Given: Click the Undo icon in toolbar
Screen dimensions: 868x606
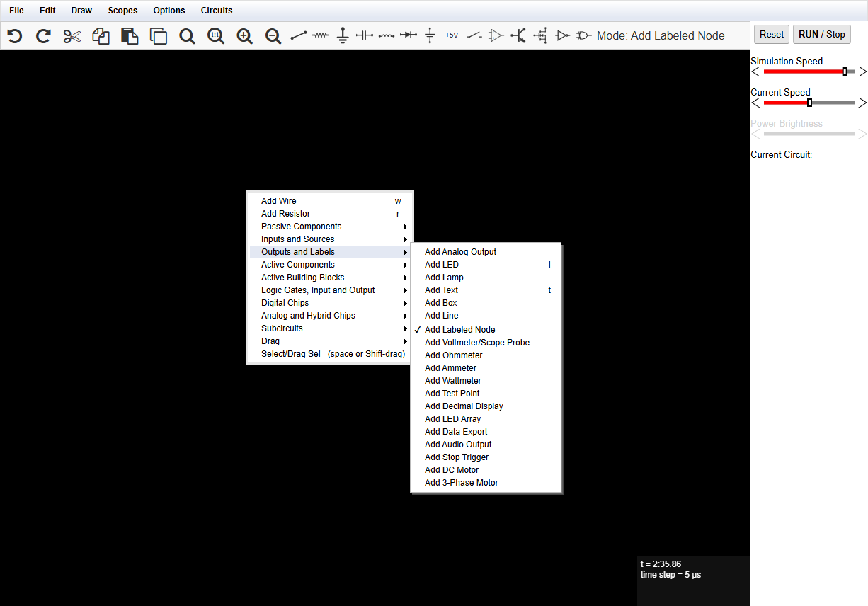Looking at the screenshot, I should (15, 35).
